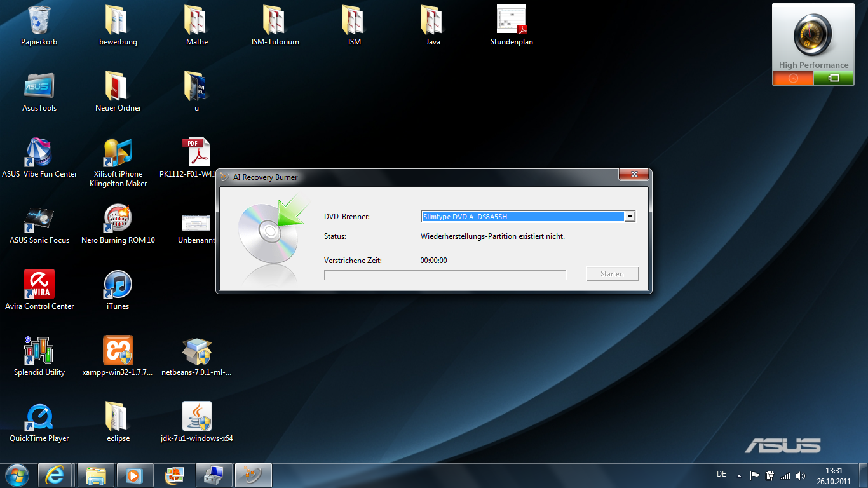The image size is (868, 488).
Task: Open Windows Media Player from taskbar
Action: pos(135,475)
